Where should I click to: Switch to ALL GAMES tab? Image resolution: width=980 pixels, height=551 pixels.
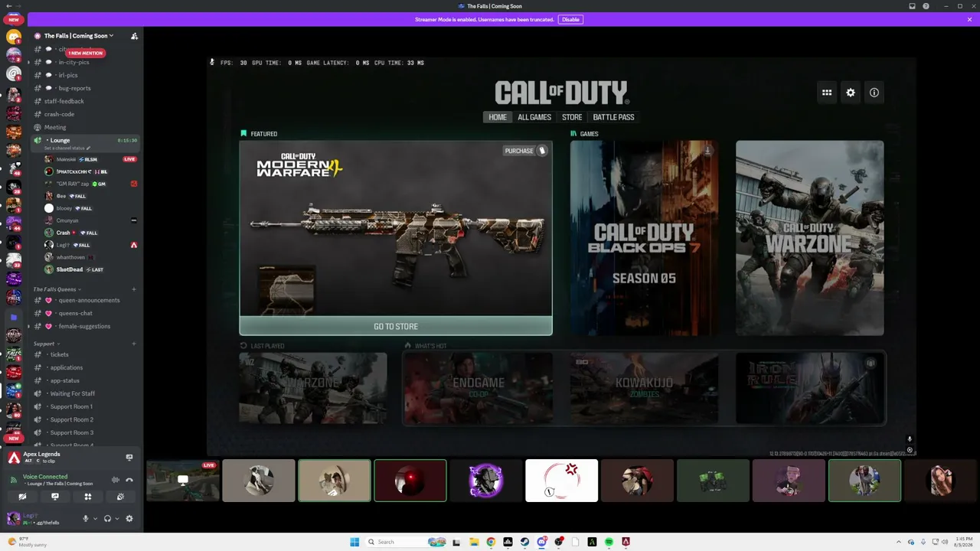click(x=534, y=117)
